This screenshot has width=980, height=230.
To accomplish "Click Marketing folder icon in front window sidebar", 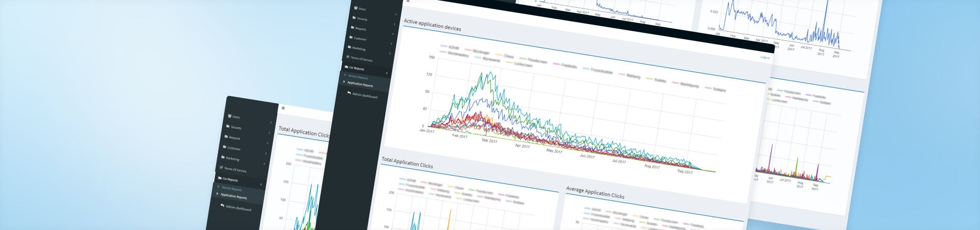I will pyautogui.click(x=350, y=47).
